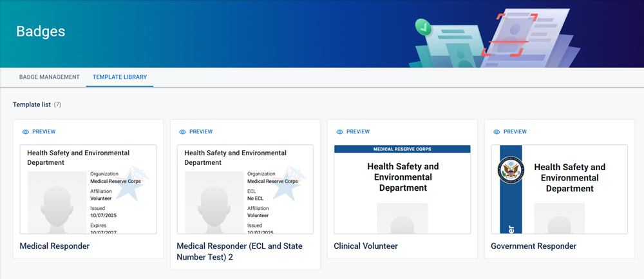Click the Badges page heading
Image resolution: width=644 pixels, height=279 pixels.
pyautogui.click(x=41, y=31)
